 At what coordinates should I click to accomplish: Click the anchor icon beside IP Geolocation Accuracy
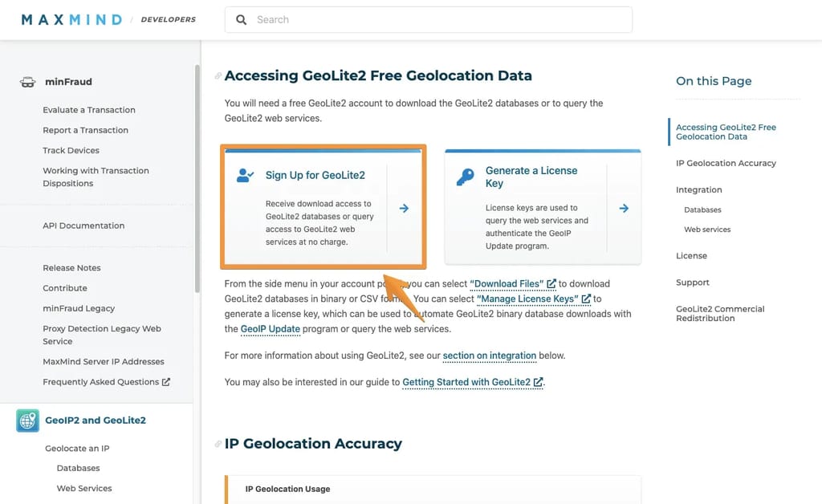point(218,442)
